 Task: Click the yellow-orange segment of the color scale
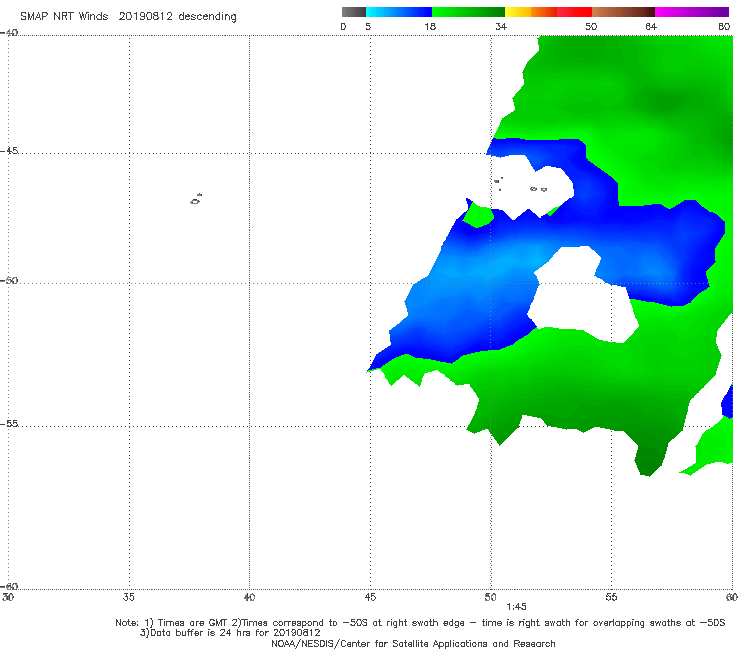pyautogui.click(x=531, y=12)
